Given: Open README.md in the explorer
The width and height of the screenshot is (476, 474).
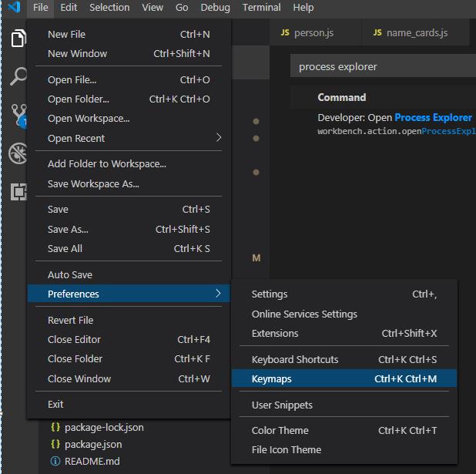Looking at the screenshot, I should [92, 461].
